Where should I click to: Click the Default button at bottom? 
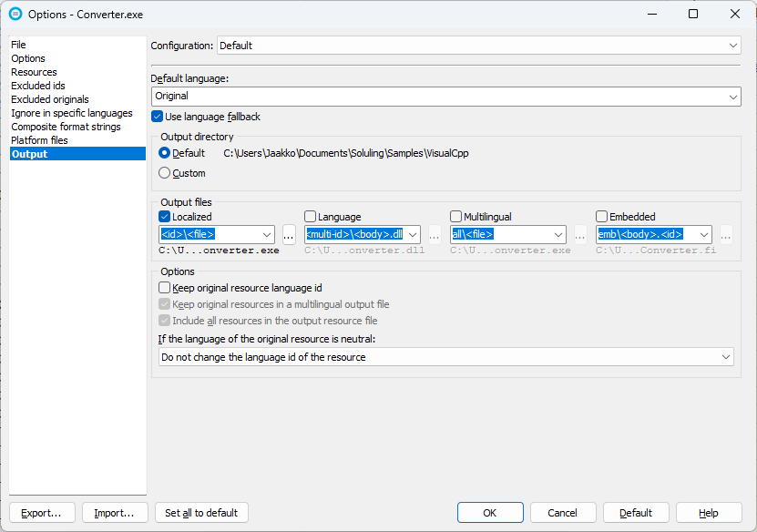(636, 513)
